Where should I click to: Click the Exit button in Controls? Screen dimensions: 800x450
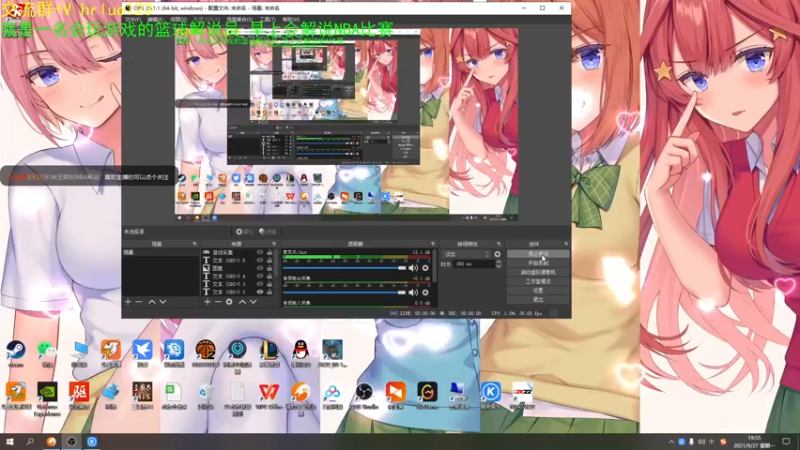tap(538, 300)
